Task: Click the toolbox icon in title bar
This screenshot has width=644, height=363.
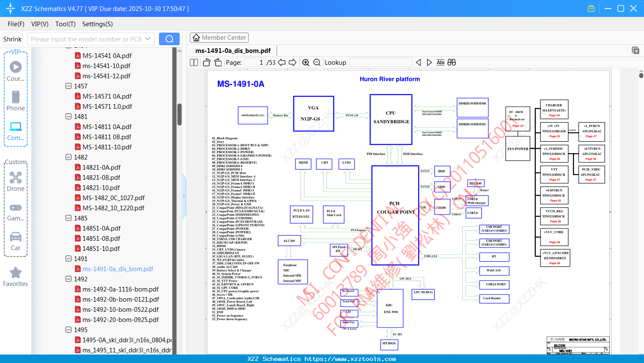Action: click(591, 8)
